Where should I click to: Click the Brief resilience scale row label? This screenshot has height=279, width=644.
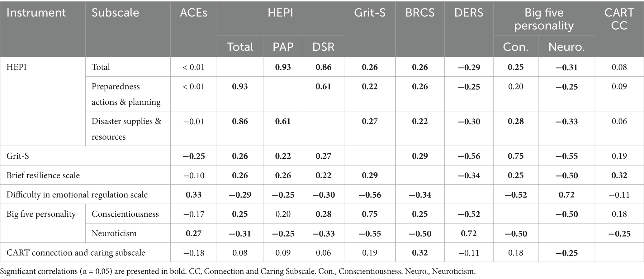pos(43,175)
